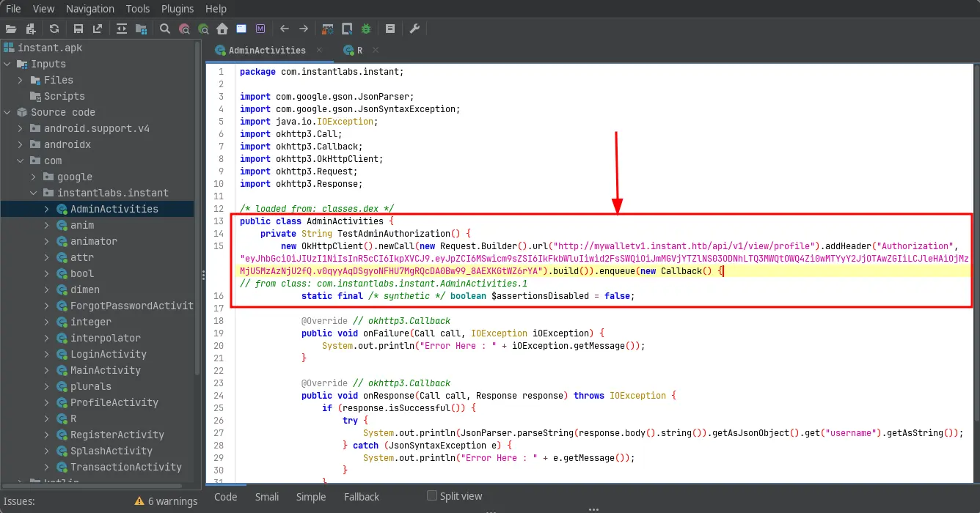Image resolution: width=980 pixels, height=513 pixels.
Task: Click the 6 warnings status label
Action: point(173,501)
